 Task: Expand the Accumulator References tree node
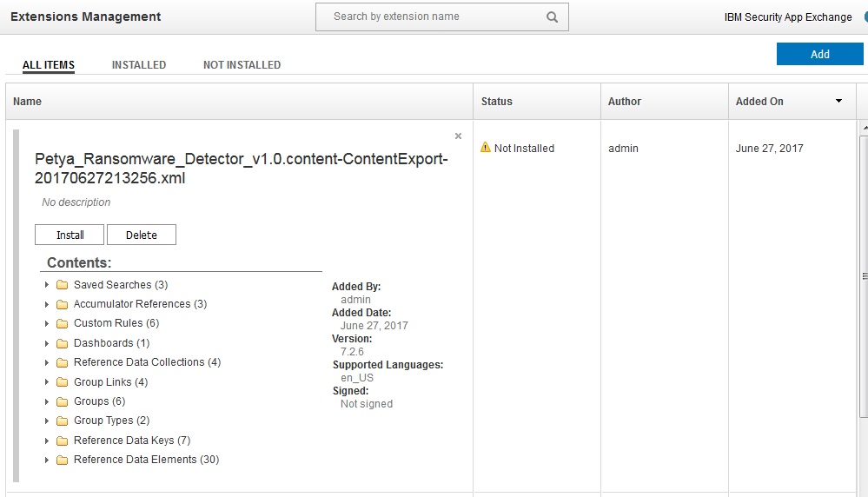coord(46,304)
